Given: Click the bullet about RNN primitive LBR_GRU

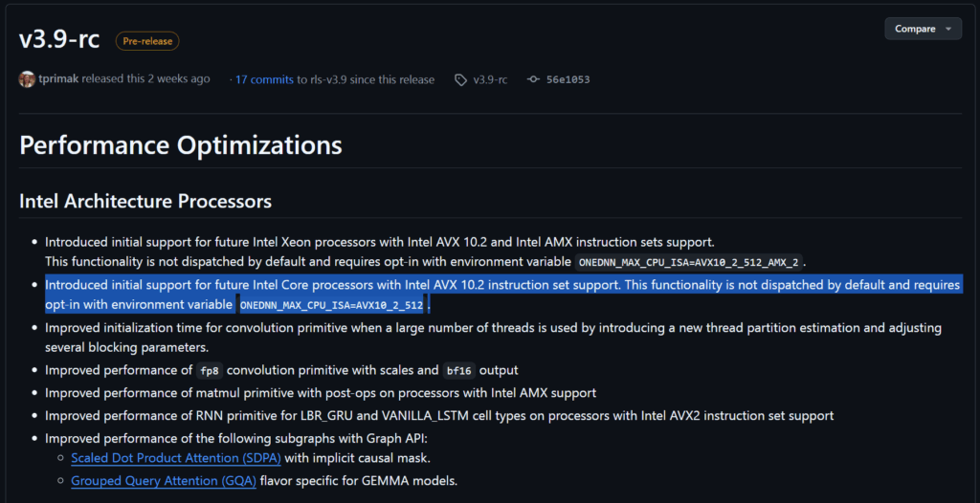Looking at the screenshot, I should coord(439,416).
